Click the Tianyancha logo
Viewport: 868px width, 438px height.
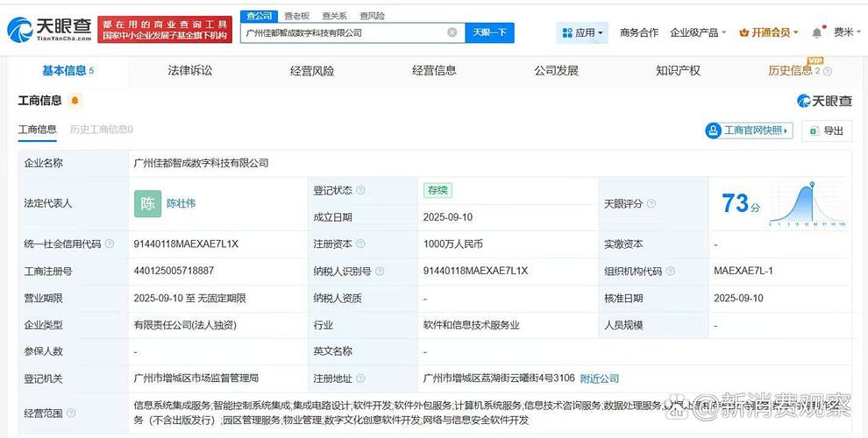click(x=49, y=29)
